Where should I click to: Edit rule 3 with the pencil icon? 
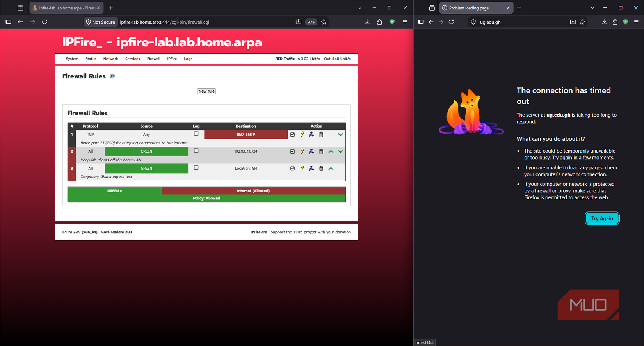tap(302, 169)
